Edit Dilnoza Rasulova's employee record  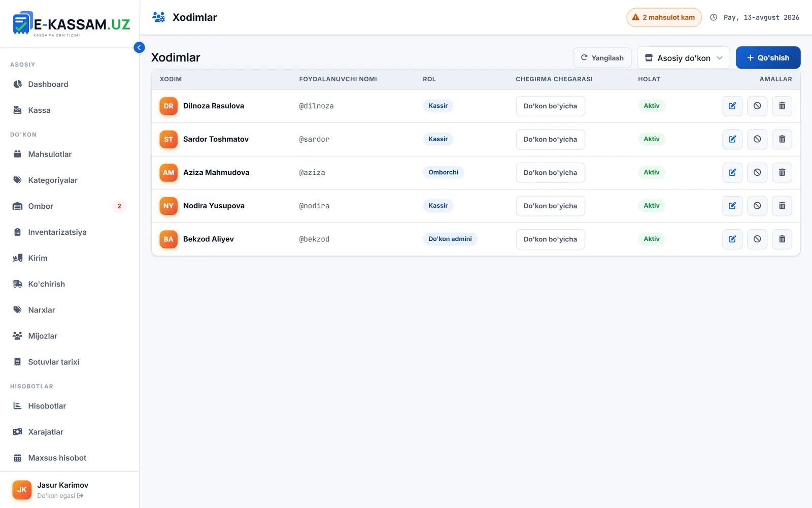pos(732,106)
